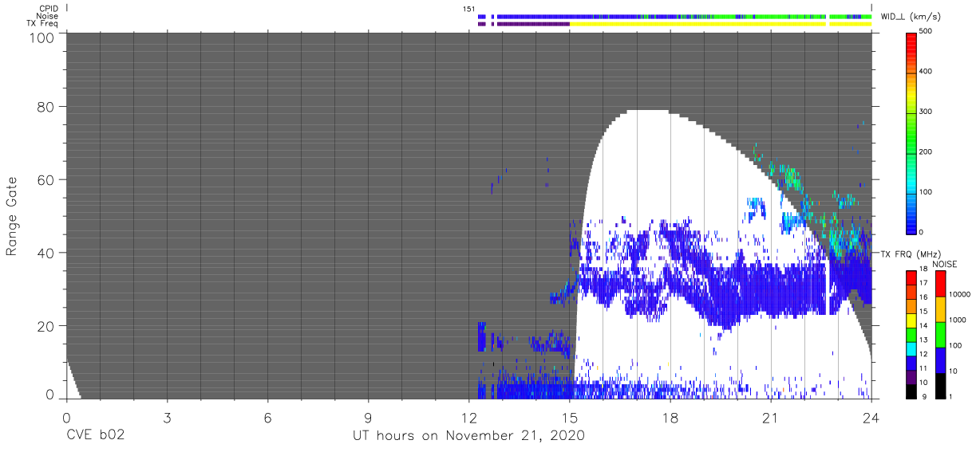This screenshot has width=980, height=452.
Task: Click the Range Gate y-axis label
Action: click(x=12, y=217)
